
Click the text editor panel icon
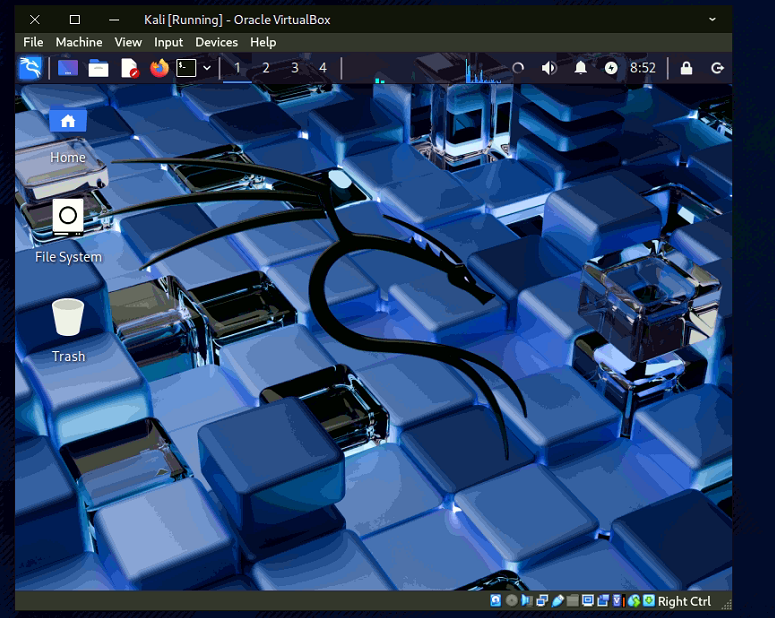tap(129, 68)
